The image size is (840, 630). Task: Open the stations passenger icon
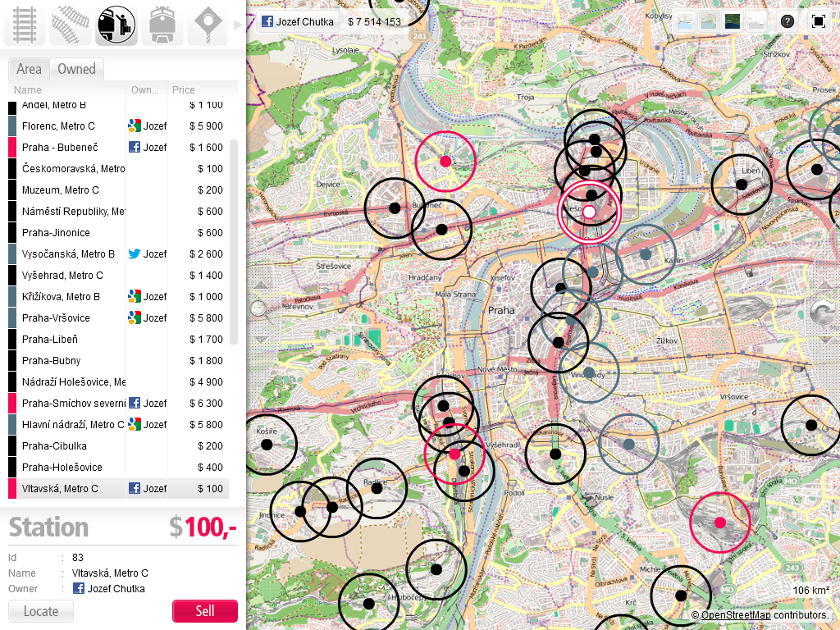pyautogui.click(x=116, y=25)
